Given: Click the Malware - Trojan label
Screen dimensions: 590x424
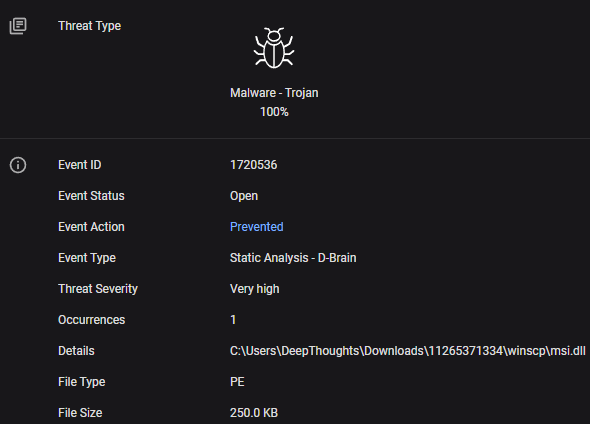Looking at the screenshot, I should pyautogui.click(x=274, y=93).
